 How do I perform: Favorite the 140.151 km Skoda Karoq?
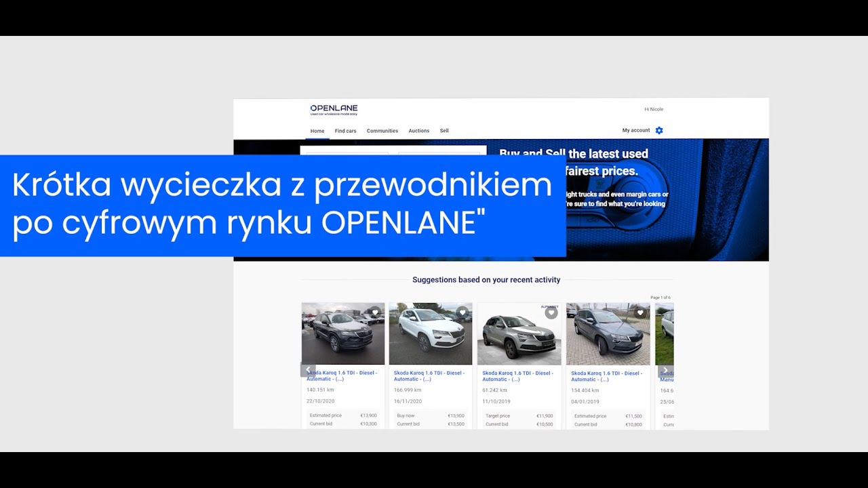pos(375,312)
